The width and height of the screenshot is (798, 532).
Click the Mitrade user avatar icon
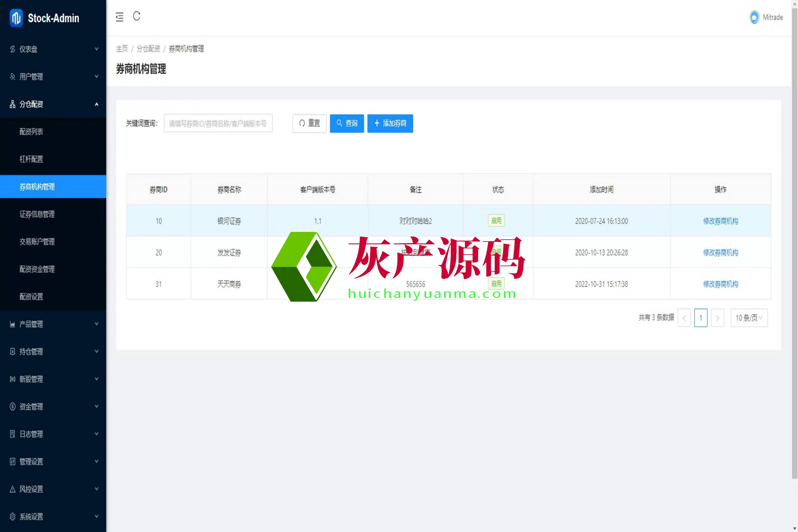coord(754,17)
